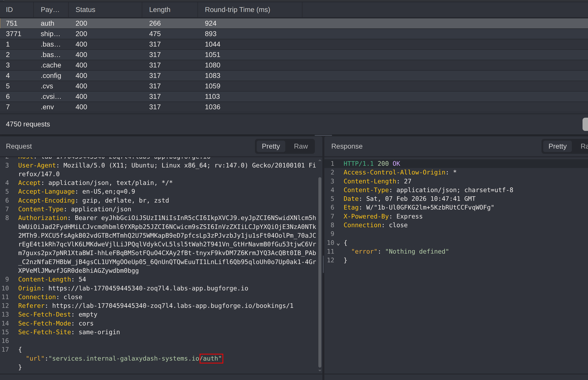
Task: Sort by the Length column header
Action: [160, 10]
